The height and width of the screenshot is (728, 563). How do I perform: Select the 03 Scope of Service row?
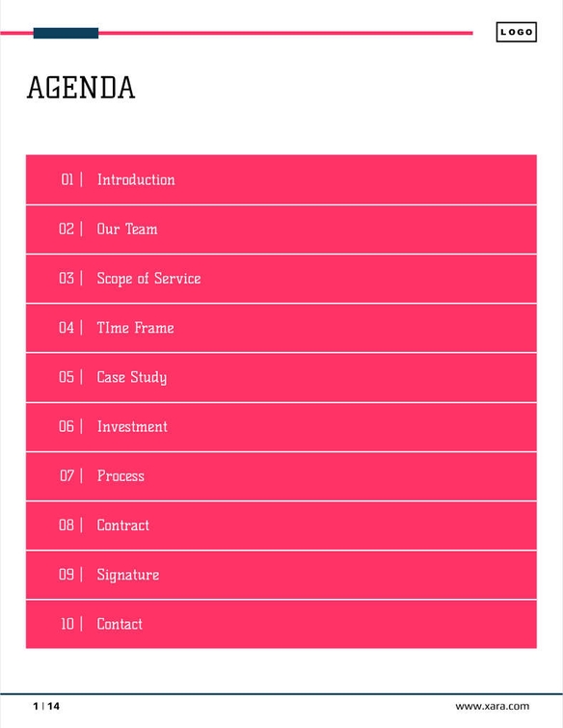pyautogui.click(x=281, y=279)
